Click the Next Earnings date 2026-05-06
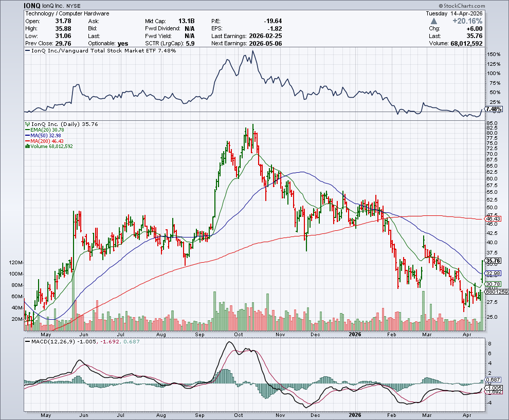 [x=265, y=44]
